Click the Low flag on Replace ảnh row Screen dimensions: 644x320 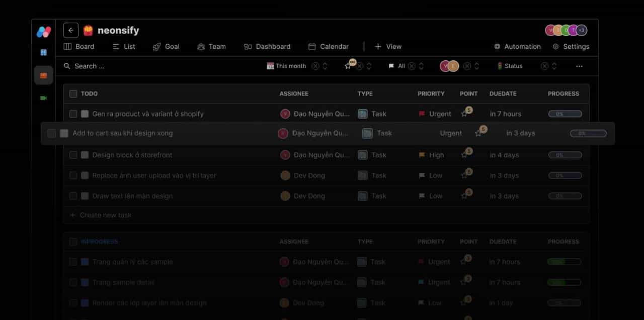(x=422, y=176)
